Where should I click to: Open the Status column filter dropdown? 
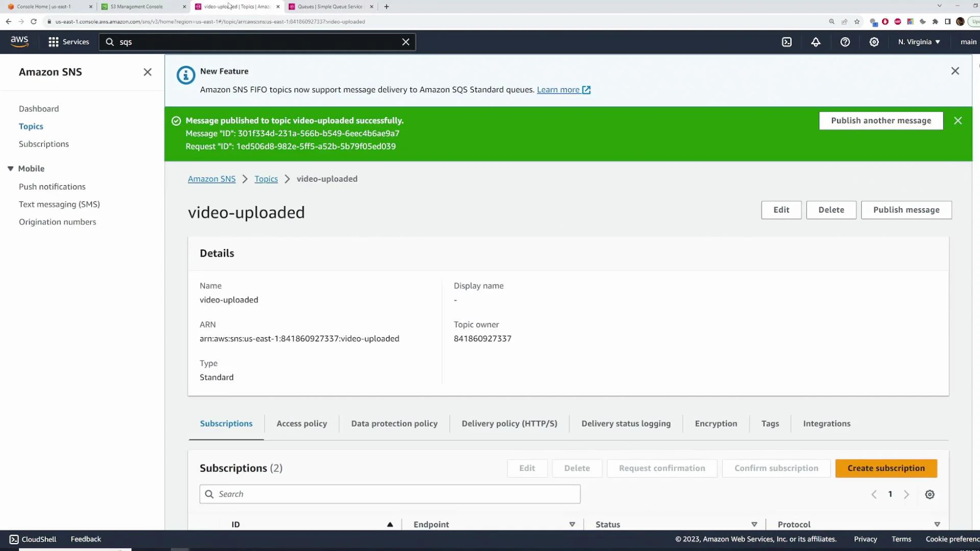pos(754,524)
